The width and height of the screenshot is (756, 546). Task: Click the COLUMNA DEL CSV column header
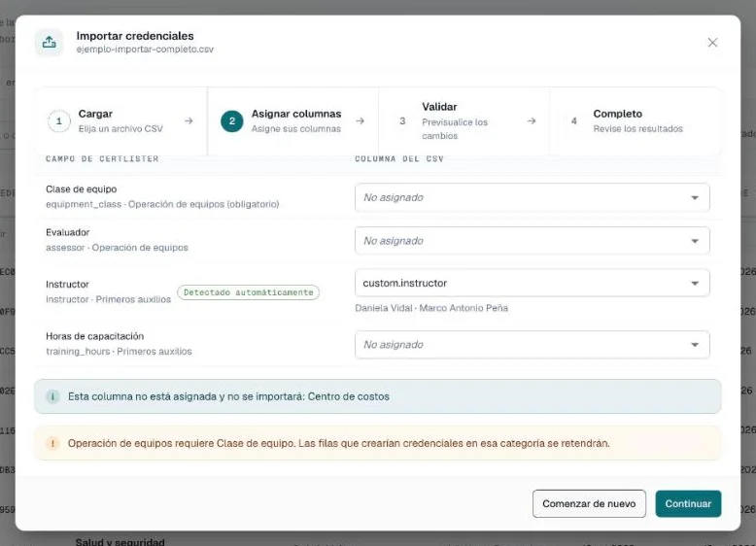coord(399,159)
